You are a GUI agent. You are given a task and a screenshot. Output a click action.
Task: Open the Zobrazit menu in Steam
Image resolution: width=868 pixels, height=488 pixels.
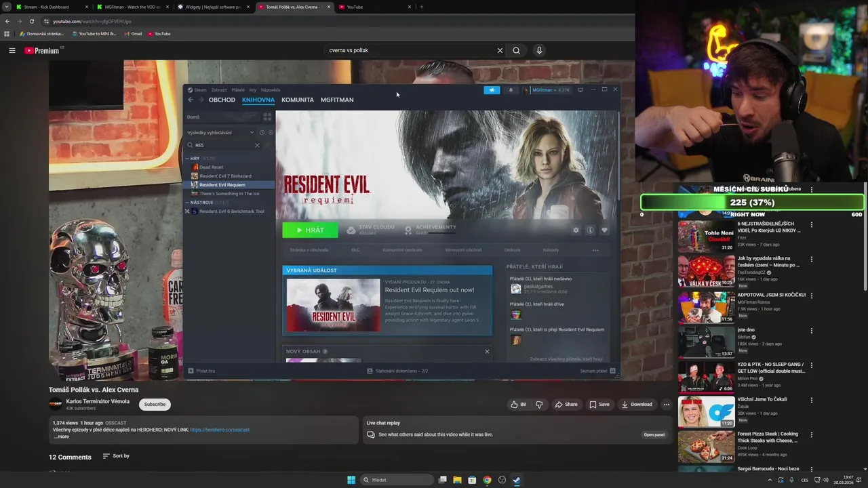click(219, 89)
